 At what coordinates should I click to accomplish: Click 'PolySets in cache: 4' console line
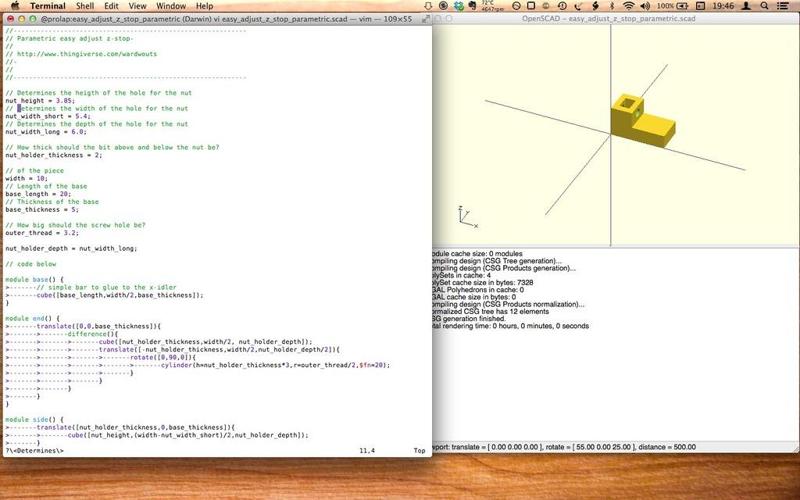tap(462, 276)
